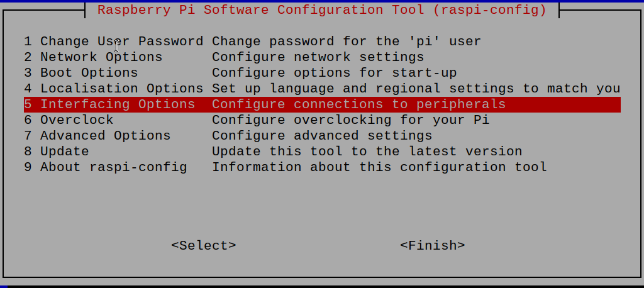Click 'Change password for the pi user' description
This screenshot has width=644, height=288.
pyautogui.click(x=347, y=42)
